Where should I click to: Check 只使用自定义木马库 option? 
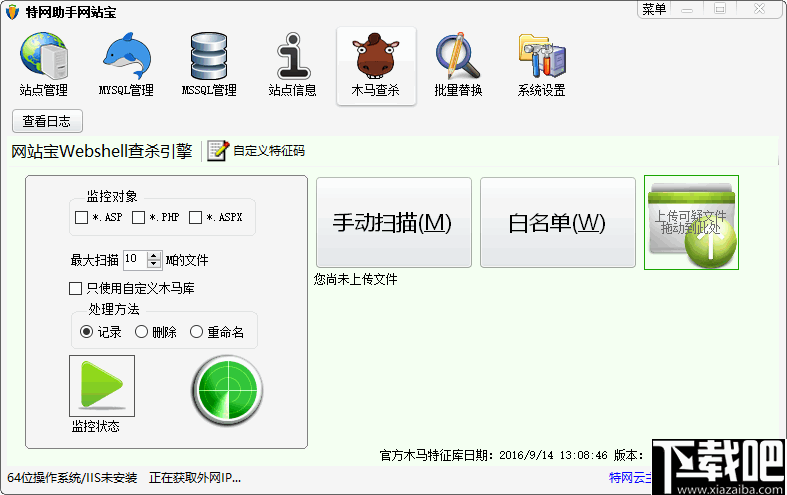click(x=75, y=288)
